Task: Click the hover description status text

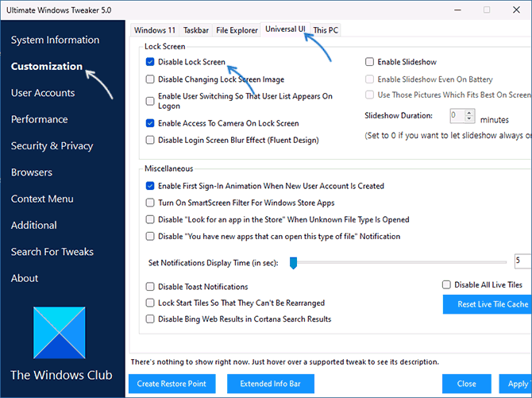Action: [x=285, y=362]
